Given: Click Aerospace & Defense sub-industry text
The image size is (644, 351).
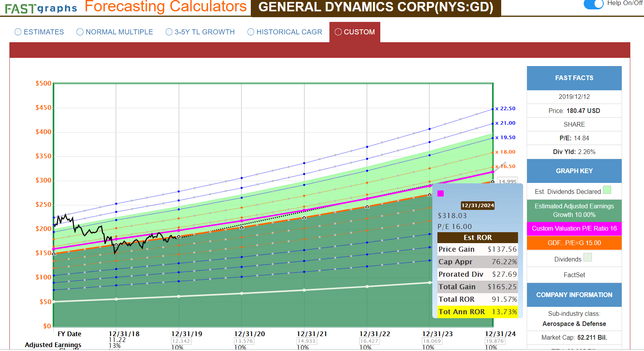Looking at the screenshot, I should (574, 324).
